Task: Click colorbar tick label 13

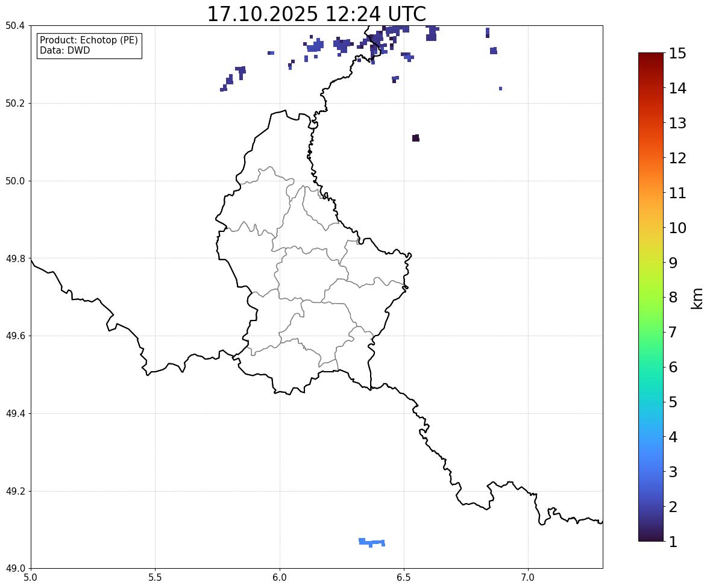Action: pyautogui.click(x=677, y=123)
